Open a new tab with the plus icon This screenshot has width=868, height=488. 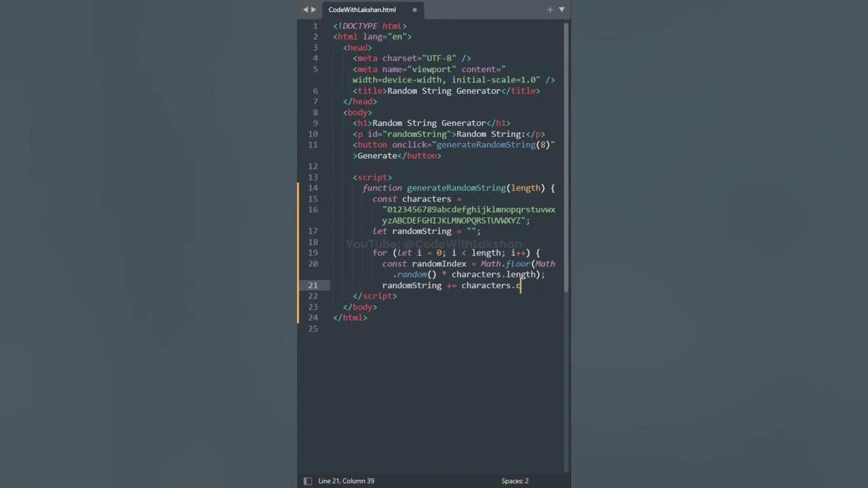click(x=549, y=9)
